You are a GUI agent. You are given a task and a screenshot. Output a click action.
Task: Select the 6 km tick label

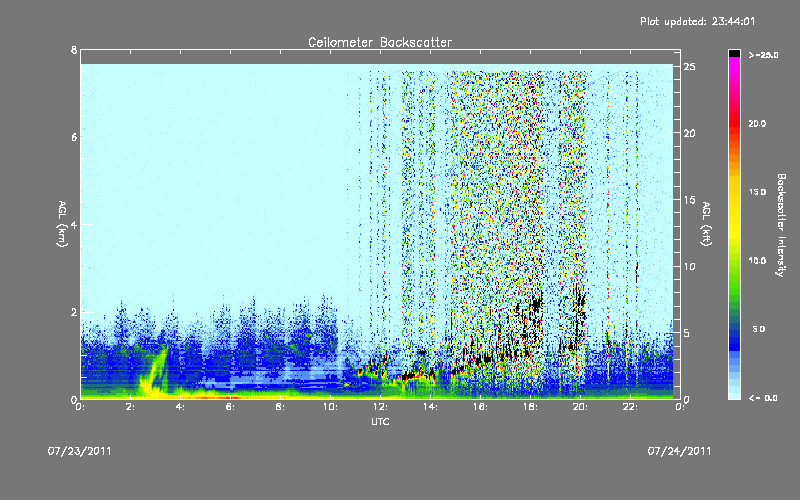tap(74, 137)
